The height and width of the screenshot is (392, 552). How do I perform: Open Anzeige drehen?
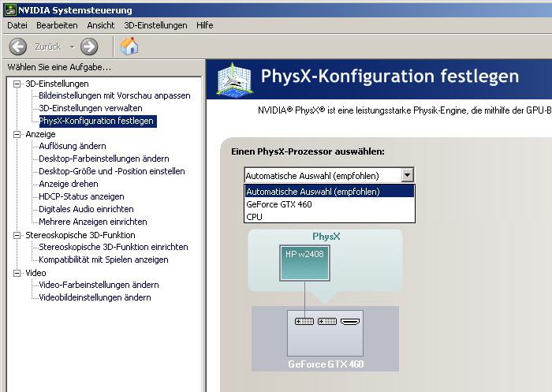coord(69,184)
